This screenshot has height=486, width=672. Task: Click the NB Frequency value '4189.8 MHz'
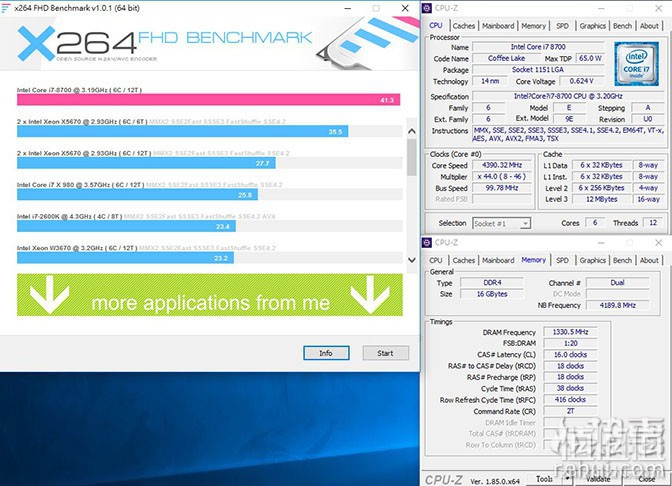617,305
